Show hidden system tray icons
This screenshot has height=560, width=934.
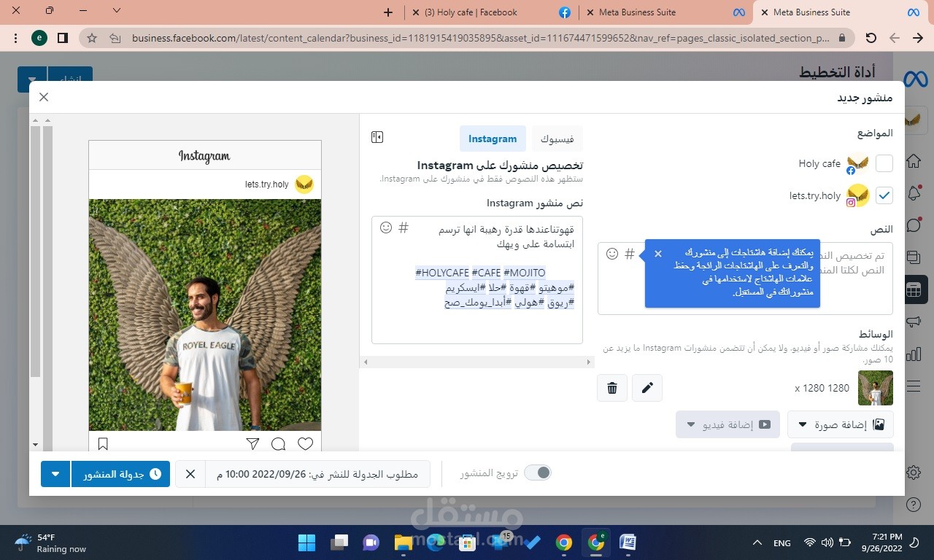coord(757,542)
